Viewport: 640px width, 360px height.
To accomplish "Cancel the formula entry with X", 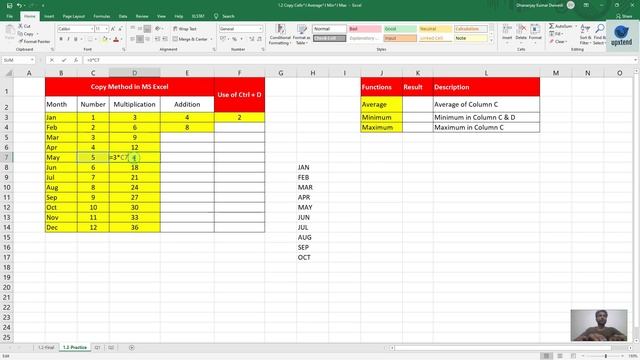I will pos(52,60).
